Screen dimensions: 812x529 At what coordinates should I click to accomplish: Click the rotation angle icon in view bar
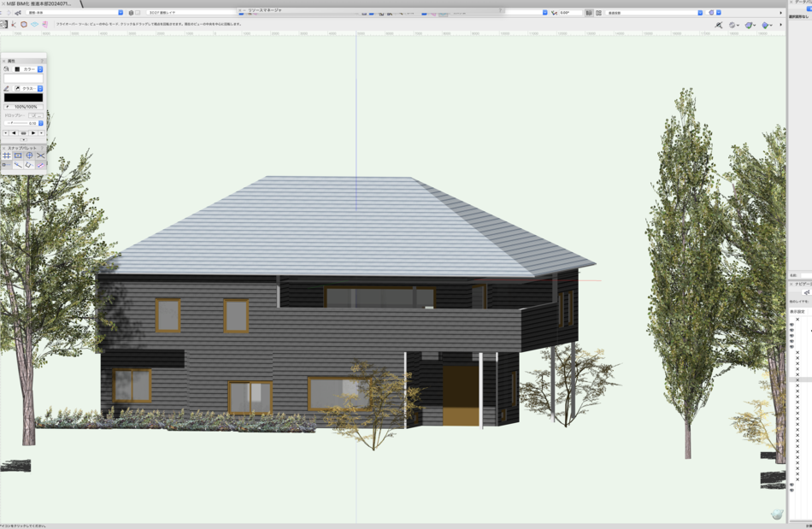(555, 13)
